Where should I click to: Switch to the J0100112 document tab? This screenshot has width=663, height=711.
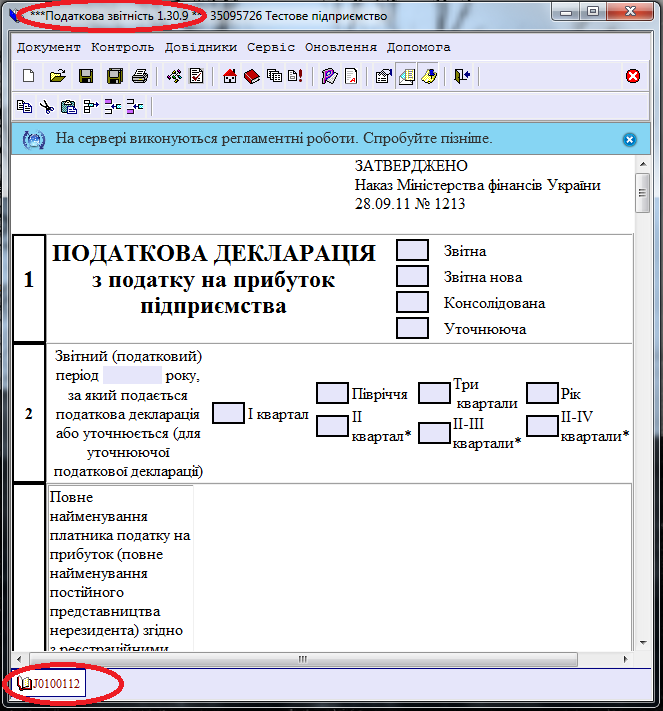coord(50,683)
